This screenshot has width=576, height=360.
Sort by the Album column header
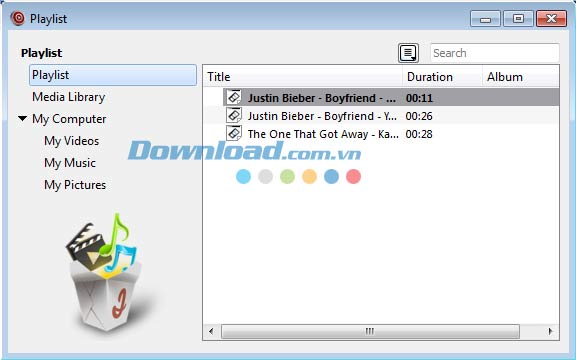coord(521,77)
